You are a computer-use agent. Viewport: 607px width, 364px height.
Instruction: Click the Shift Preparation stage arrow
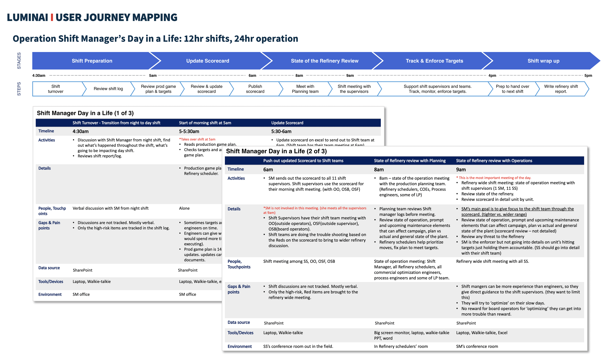pos(92,61)
